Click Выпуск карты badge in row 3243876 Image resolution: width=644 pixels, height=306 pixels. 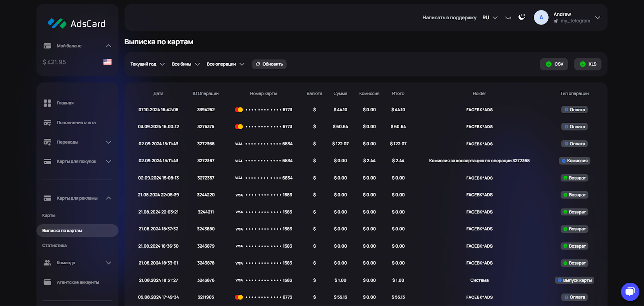574,280
